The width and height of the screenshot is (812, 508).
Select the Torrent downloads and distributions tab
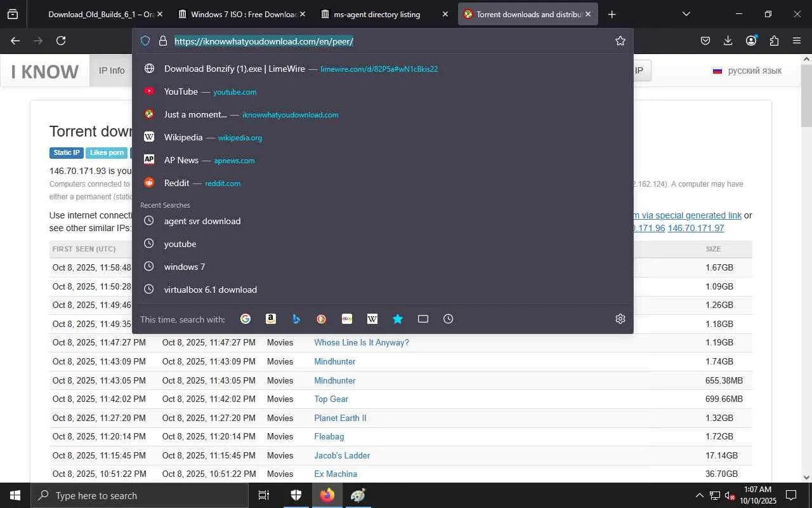[x=528, y=14]
